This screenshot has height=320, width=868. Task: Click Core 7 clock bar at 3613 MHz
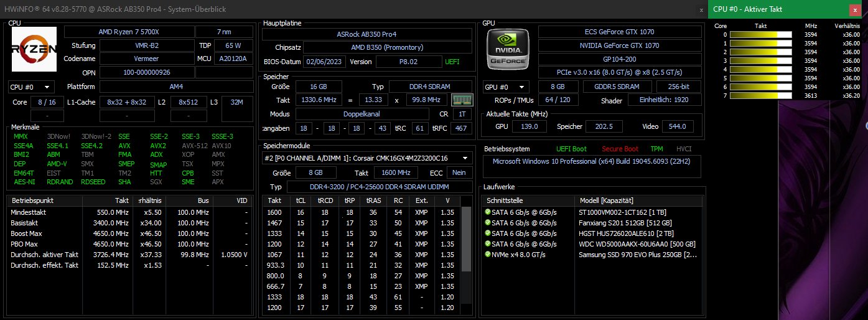coord(760,95)
